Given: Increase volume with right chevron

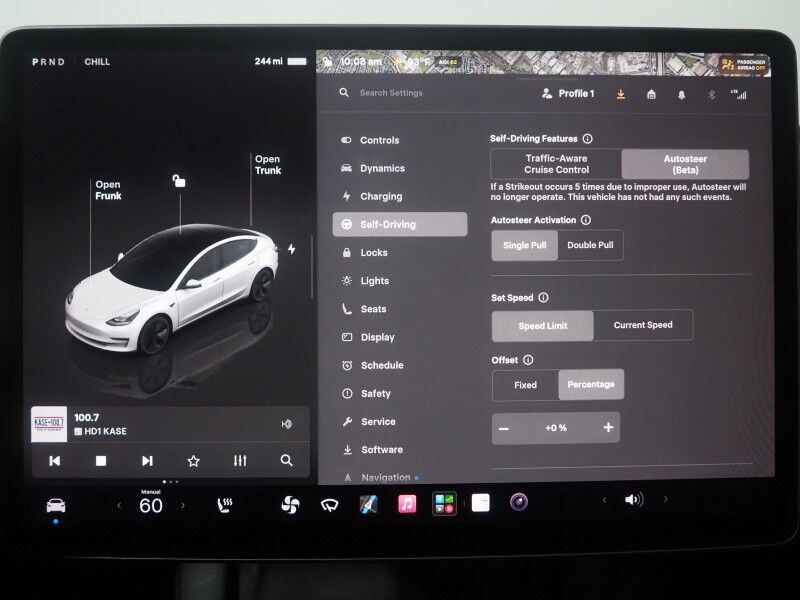Looking at the screenshot, I should [665, 499].
